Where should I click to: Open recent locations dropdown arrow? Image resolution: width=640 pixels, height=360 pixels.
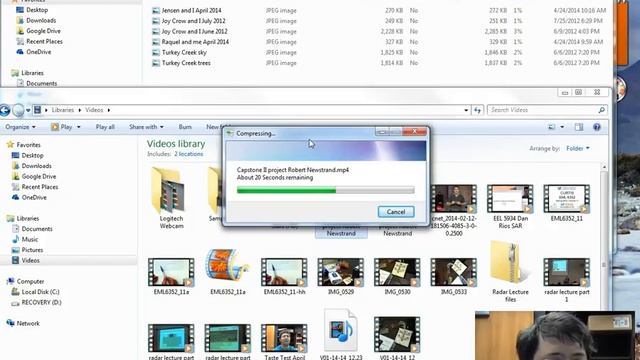[28, 110]
